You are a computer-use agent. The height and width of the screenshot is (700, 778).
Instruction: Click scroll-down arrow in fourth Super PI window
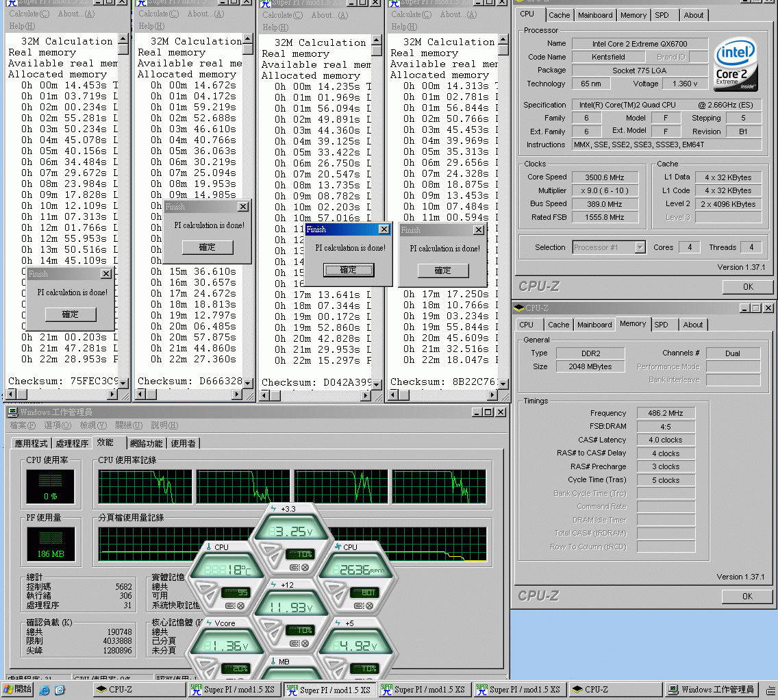pyautogui.click(x=503, y=384)
